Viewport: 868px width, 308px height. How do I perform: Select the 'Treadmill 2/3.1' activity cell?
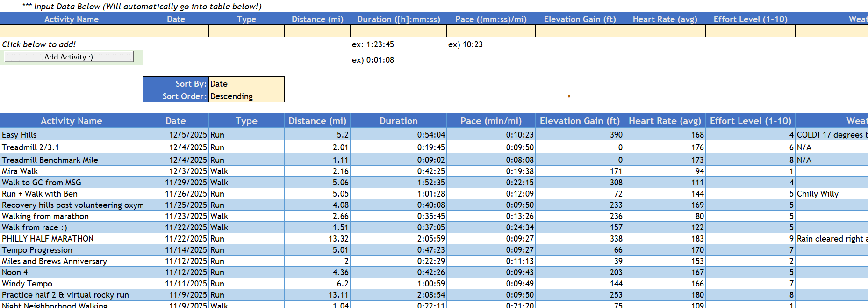click(x=72, y=147)
